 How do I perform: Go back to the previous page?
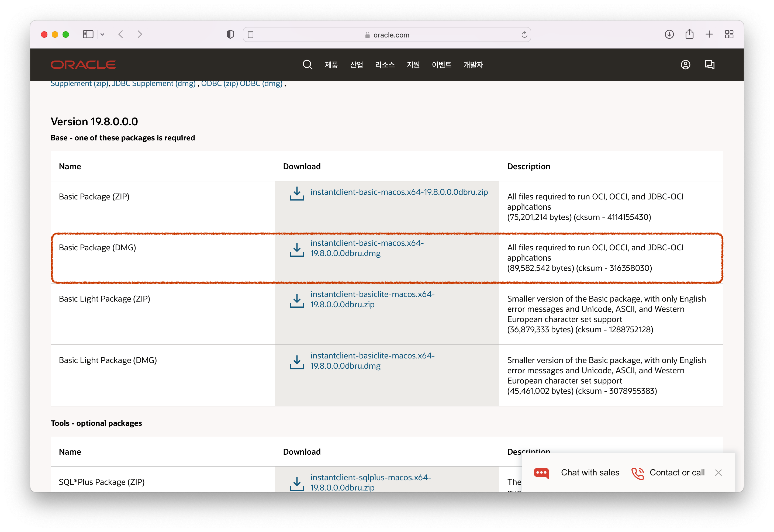pos(121,34)
